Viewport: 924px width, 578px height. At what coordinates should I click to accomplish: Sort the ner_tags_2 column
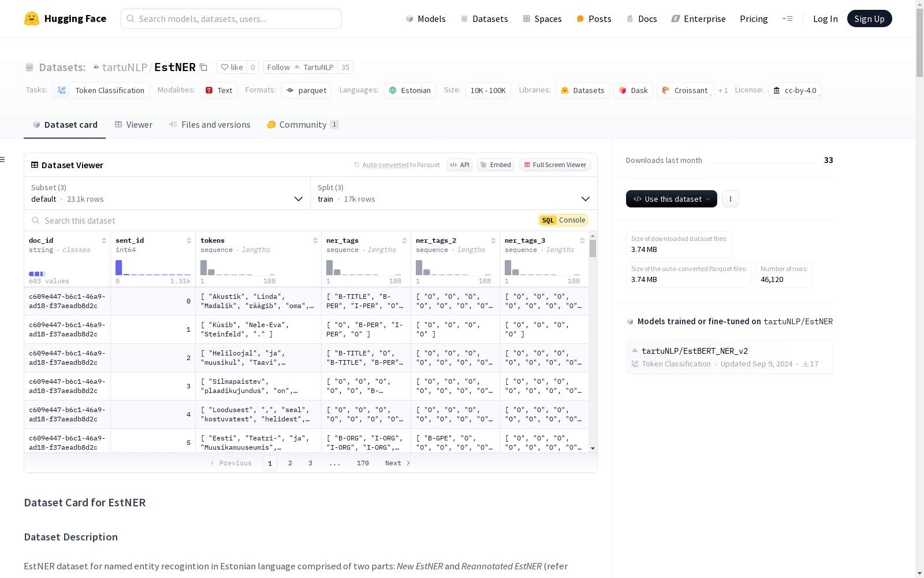[x=493, y=240]
